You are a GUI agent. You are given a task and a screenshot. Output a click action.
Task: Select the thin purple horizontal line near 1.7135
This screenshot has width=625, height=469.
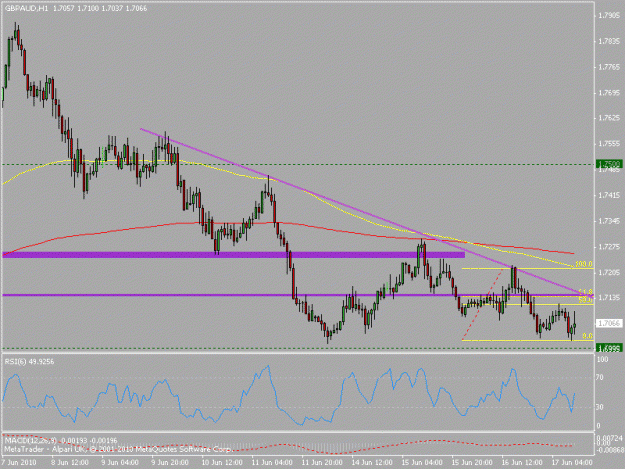click(298, 295)
